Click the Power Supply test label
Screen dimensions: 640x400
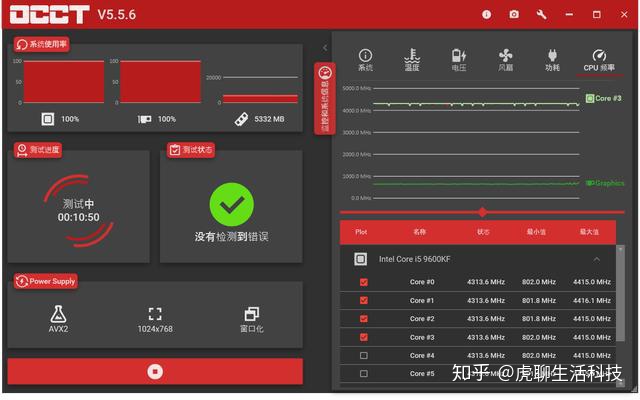(46, 281)
